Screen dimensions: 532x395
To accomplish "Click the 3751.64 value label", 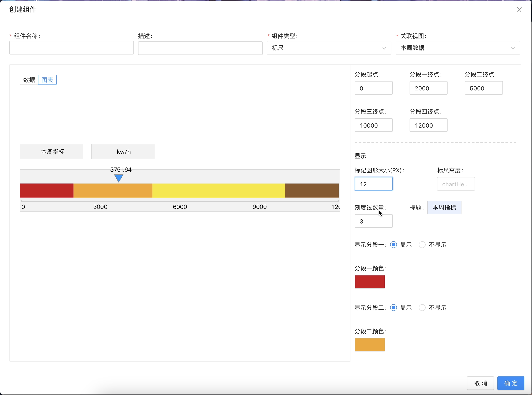I will (121, 170).
